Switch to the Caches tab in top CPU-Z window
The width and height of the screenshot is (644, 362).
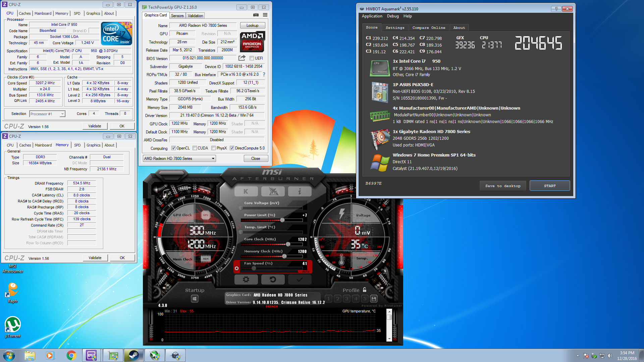(x=24, y=13)
